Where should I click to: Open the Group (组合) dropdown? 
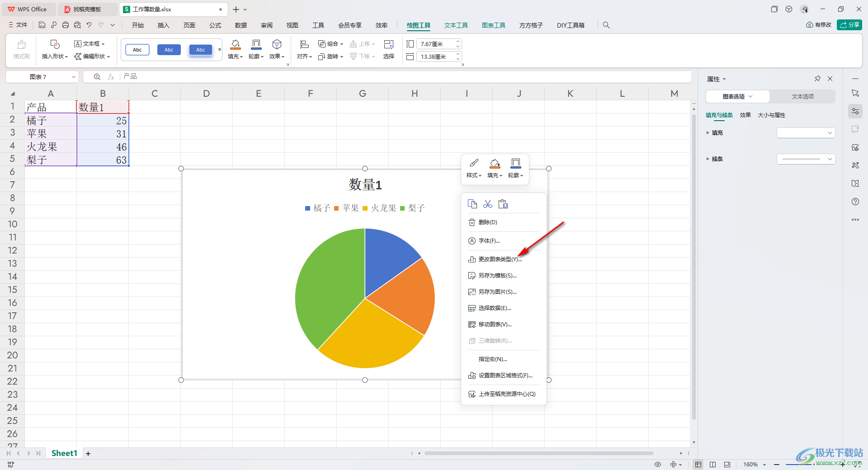click(330, 44)
